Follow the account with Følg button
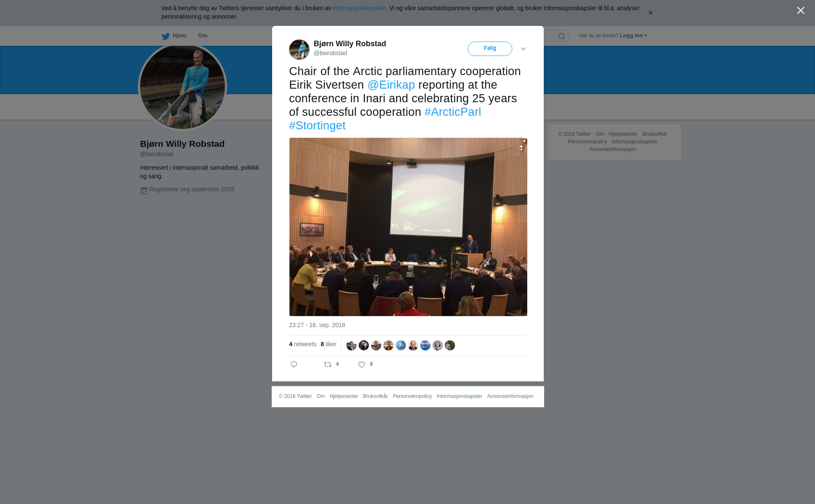The image size is (815, 504). coord(490,49)
